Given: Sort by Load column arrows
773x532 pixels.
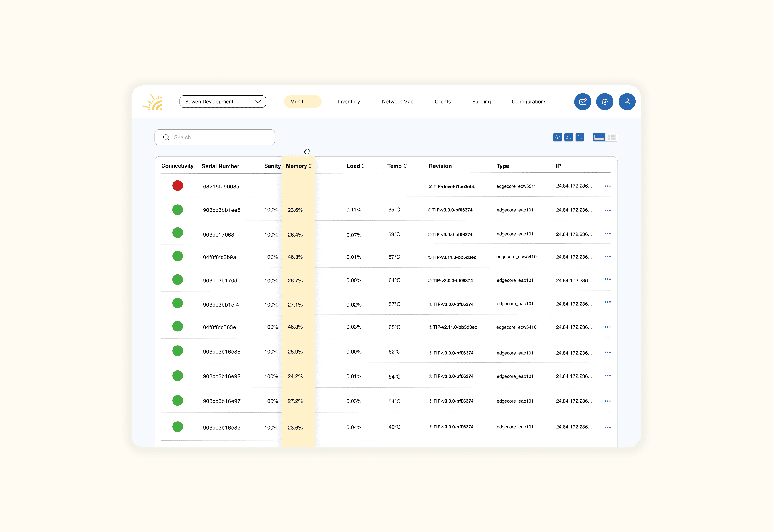Looking at the screenshot, I should pyautogui.click(x=363, y=166).
